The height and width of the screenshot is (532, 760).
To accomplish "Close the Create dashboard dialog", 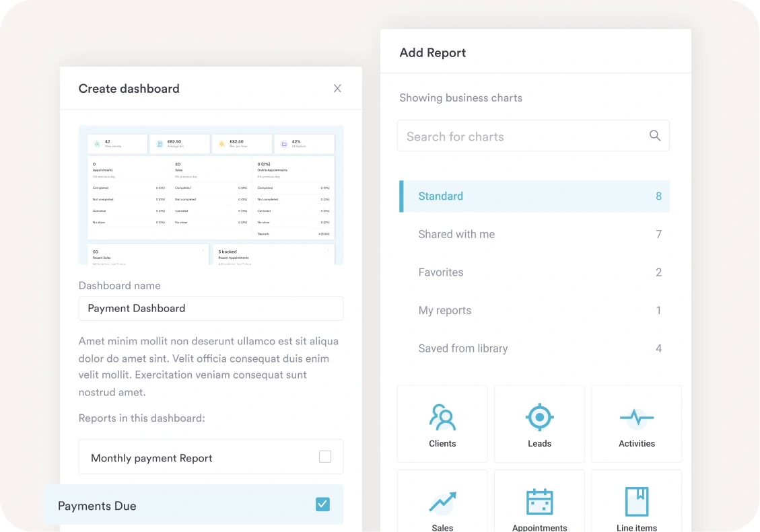I will (x=337, y=88).
